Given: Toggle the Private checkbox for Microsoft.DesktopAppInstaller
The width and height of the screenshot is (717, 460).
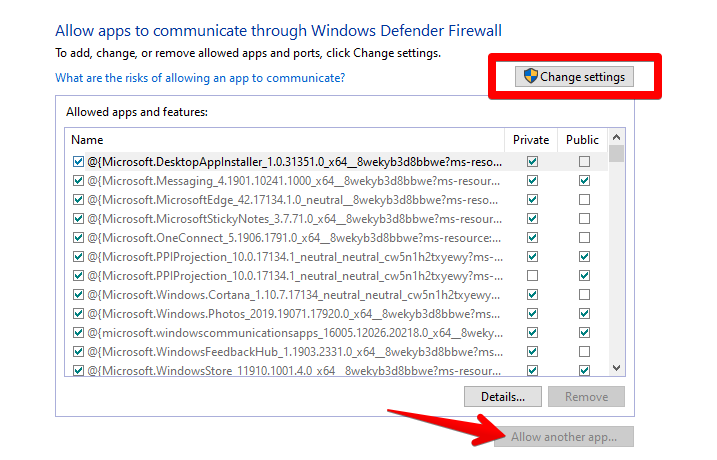Looking at the screenshot, I should tap(532, 161).
